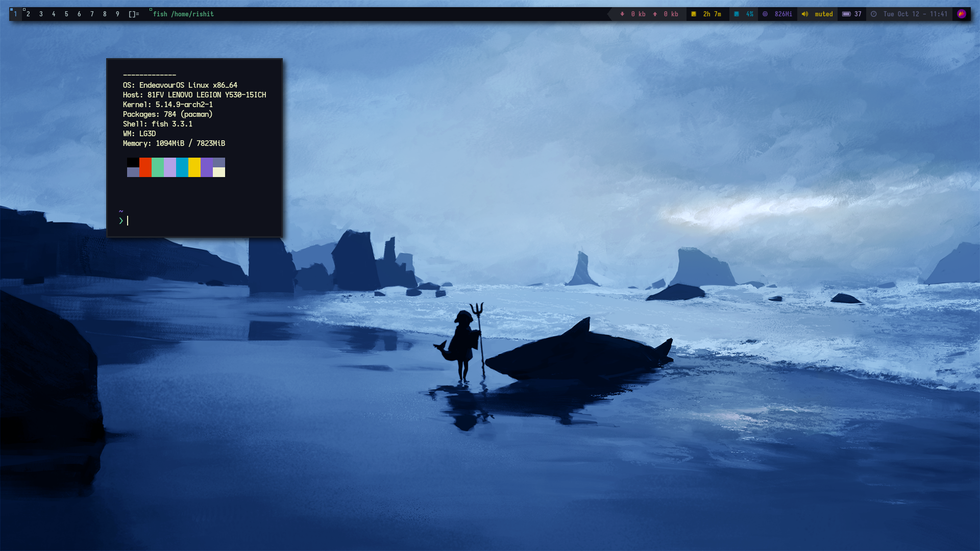
Task: Click the Tue Oct 12 - 11:41 date
Action: point(915,14)
